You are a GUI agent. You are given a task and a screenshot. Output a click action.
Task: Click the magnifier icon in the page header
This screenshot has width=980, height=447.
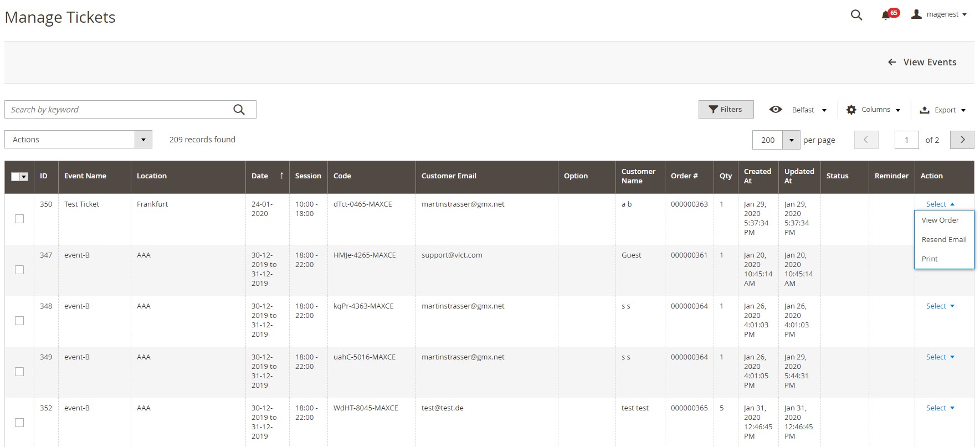[x=856, y=15]
